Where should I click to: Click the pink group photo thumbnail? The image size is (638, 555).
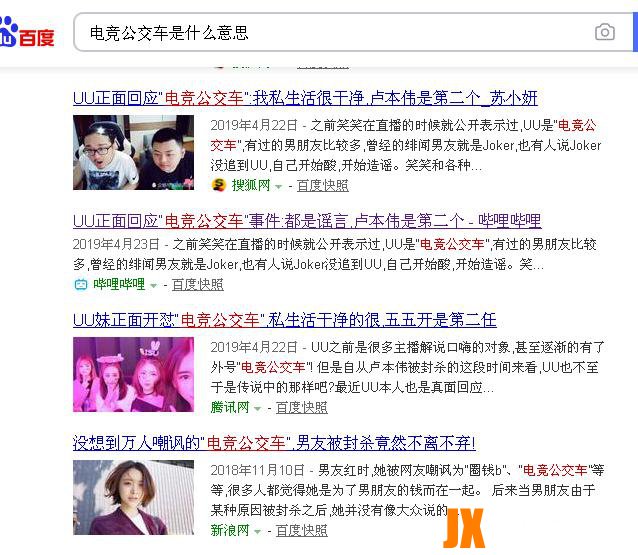[x=133, y=374]
